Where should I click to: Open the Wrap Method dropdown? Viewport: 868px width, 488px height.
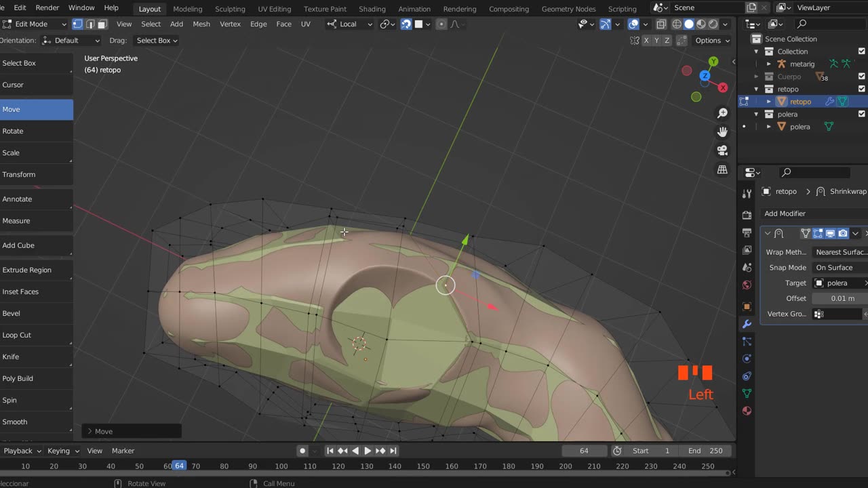click(841, 252)
